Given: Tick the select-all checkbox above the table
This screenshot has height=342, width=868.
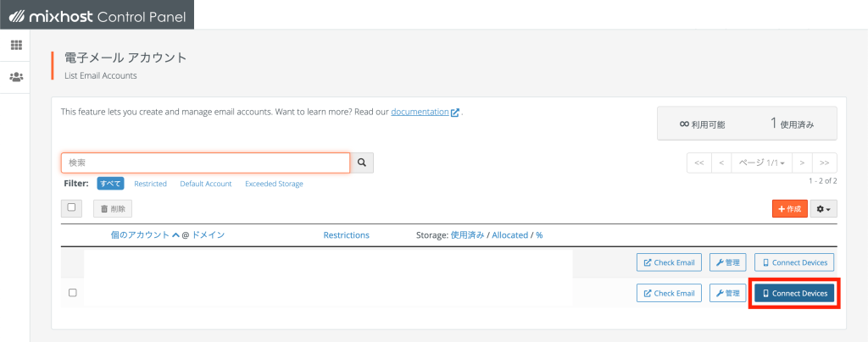Looking at the screenshot, I should 71,207.
